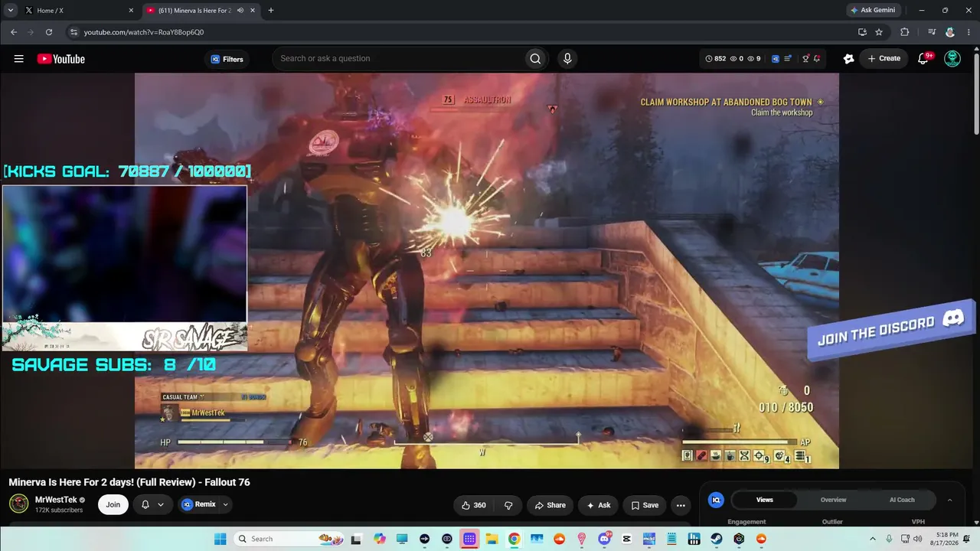Start voice search with the microphone
This screenshot has width=980, height=551.
tap(567, 59)
